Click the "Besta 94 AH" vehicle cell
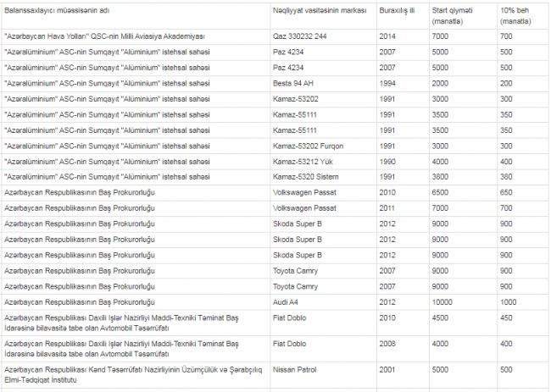 [294, 84]
